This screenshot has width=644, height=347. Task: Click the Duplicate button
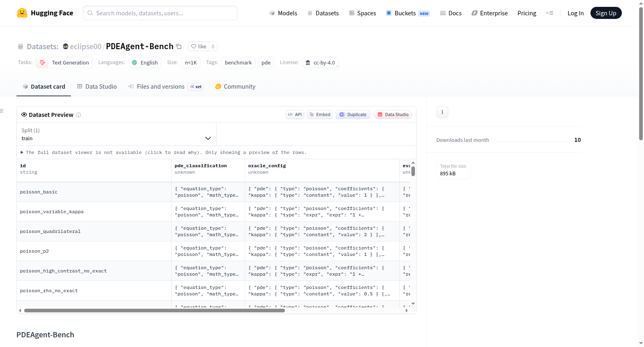point(353,114)
